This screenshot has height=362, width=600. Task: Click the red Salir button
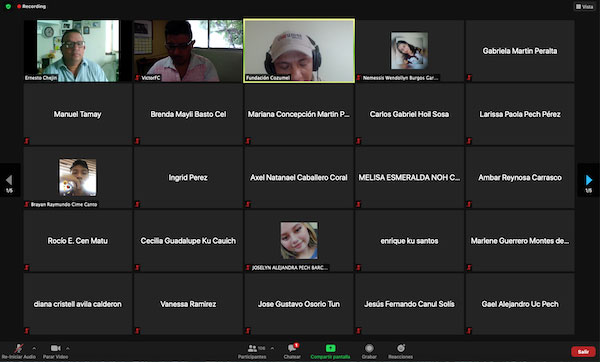pos(583,351)
